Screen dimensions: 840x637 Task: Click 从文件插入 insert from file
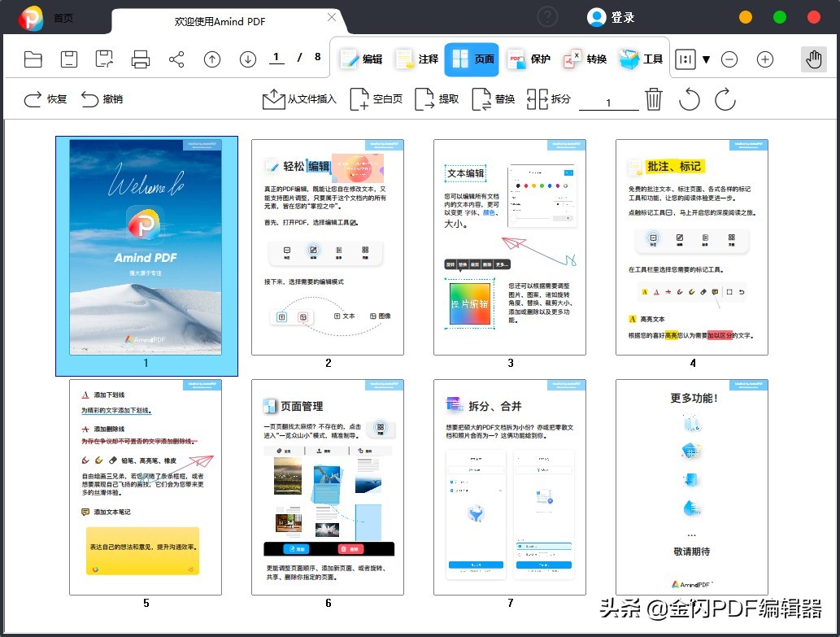click(x=299, y=99)
